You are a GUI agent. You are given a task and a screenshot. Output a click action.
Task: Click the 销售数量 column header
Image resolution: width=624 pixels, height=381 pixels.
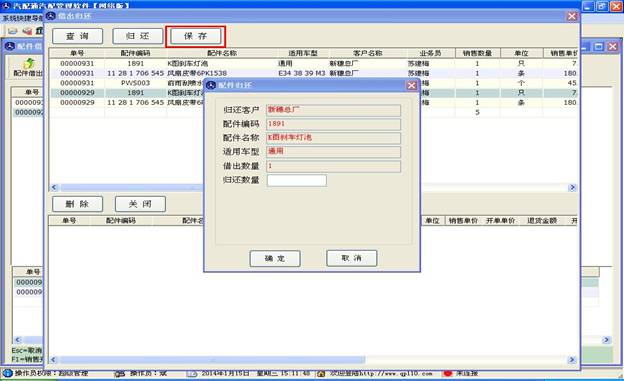pyautogui.click(x=477, y=53)
